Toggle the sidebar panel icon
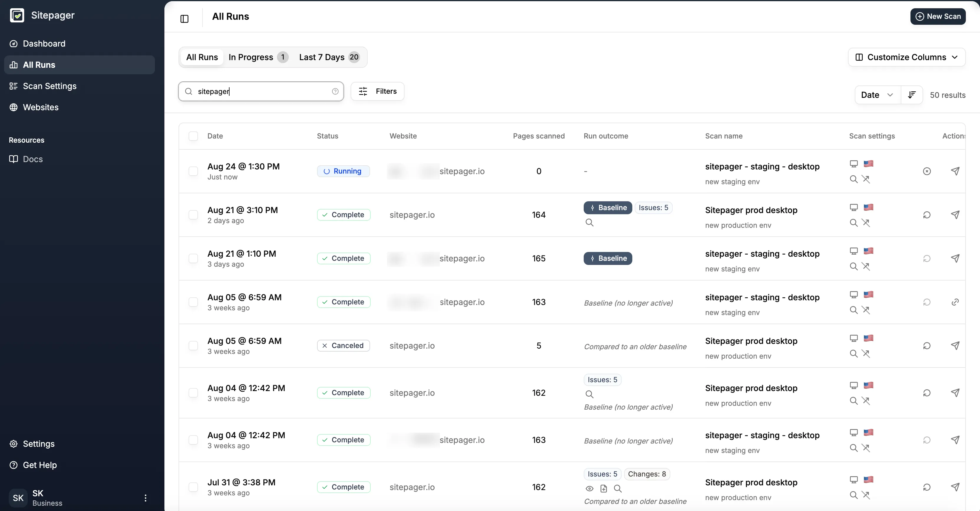 tap(184, 19)
